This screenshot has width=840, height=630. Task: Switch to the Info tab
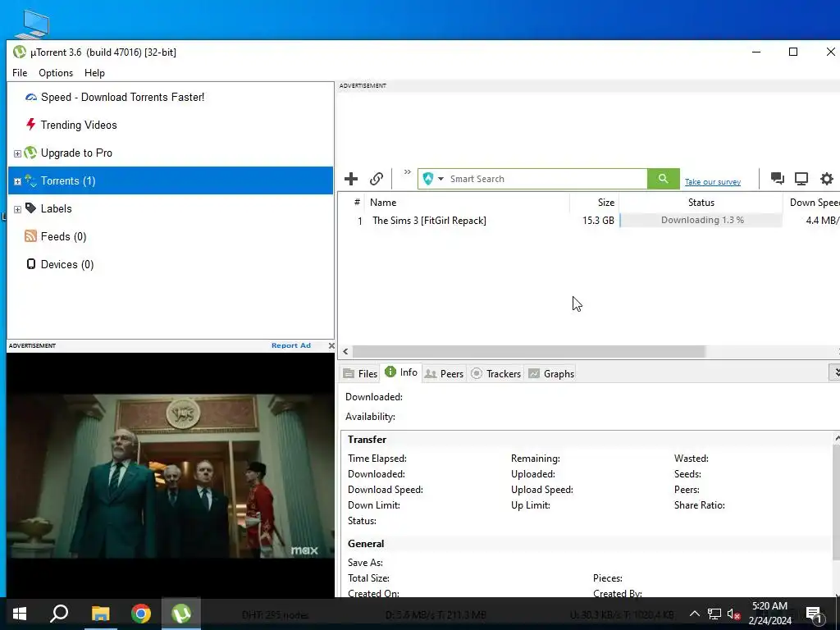(401, 372)
